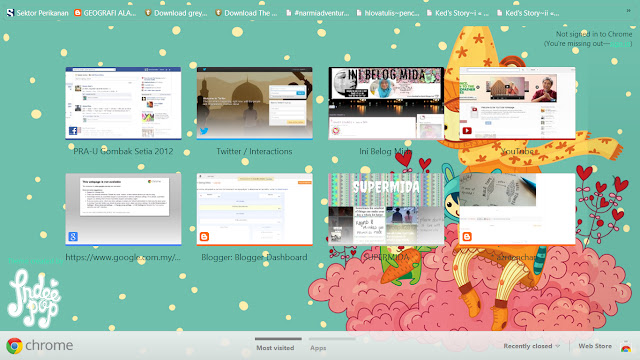640x360 pixels.
Task: Click the Blogger: Blogger Dashboard title
Action: 254,257
